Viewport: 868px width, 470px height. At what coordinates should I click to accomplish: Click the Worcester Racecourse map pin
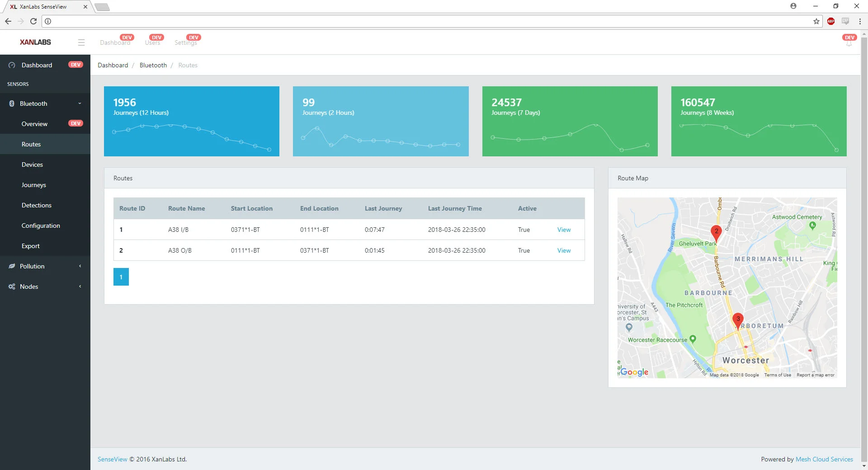pyautogui.click(x=693, y=339)
